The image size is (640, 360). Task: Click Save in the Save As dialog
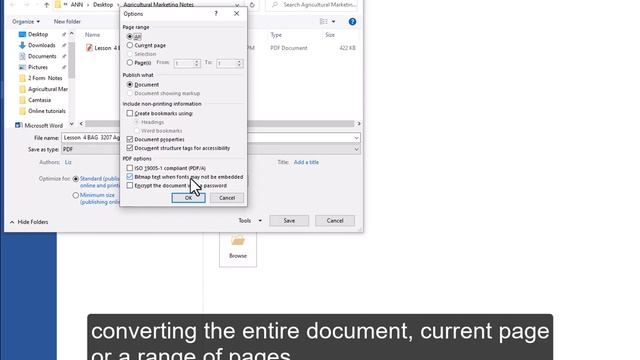[289, 220]
